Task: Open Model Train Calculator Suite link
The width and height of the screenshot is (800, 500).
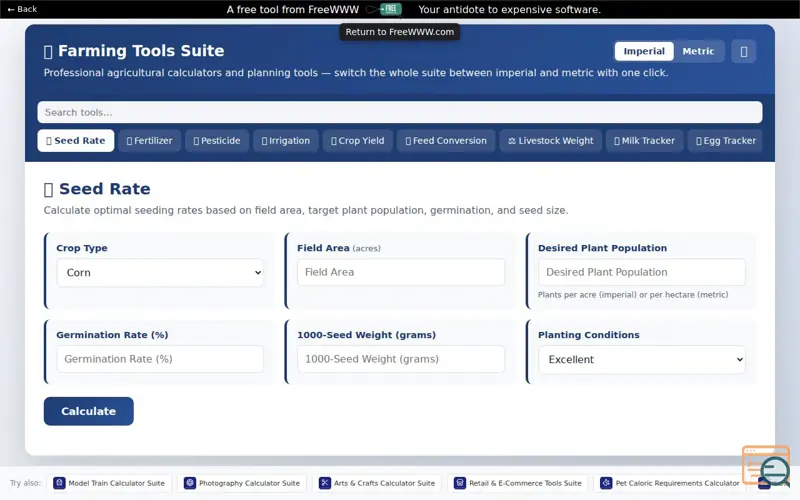Action: (110, 483)
